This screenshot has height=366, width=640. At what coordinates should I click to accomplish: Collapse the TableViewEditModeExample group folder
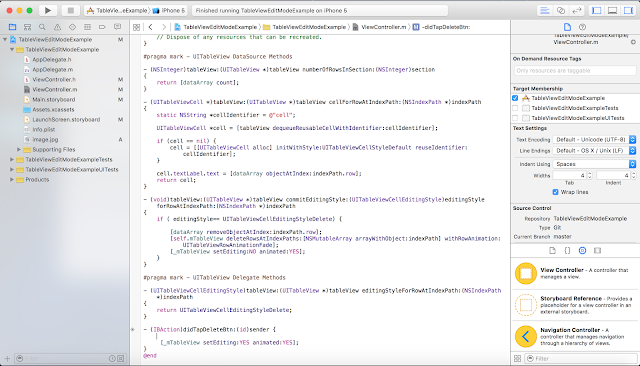12,49
